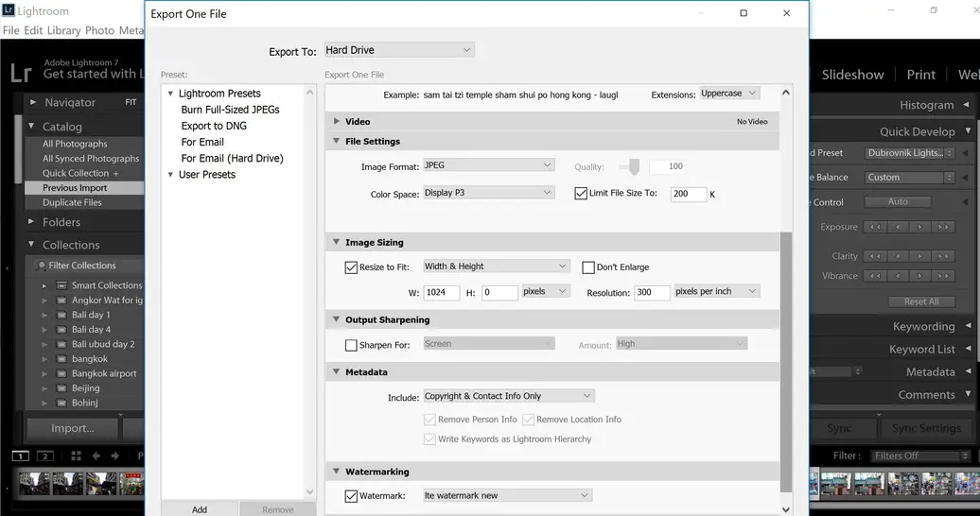Open the Extensions Uppercase dropdown
The image size is (980, 516).
(x=729, y=93)
